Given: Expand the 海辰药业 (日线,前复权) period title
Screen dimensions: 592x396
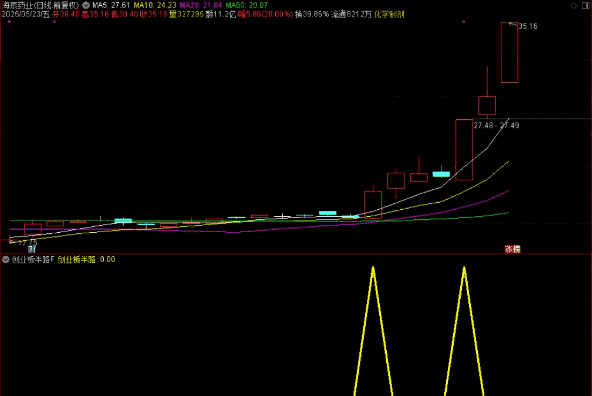Looking at the screenshot, I should coord(40,5).
